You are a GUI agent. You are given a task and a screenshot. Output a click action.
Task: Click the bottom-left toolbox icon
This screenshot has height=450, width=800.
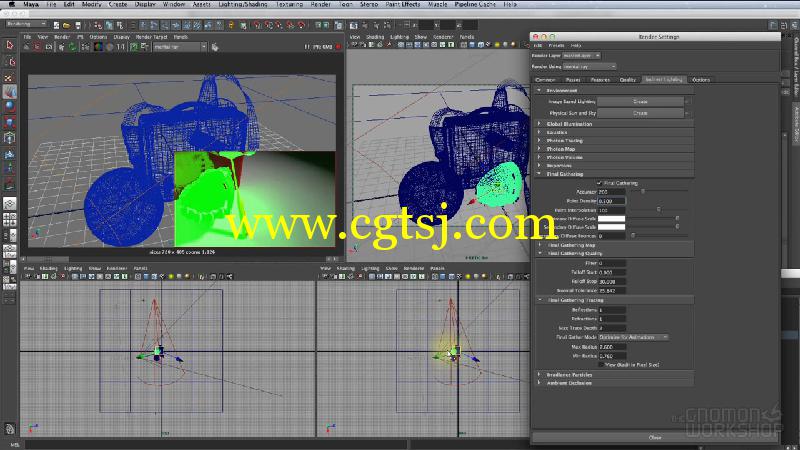point(10,429)
